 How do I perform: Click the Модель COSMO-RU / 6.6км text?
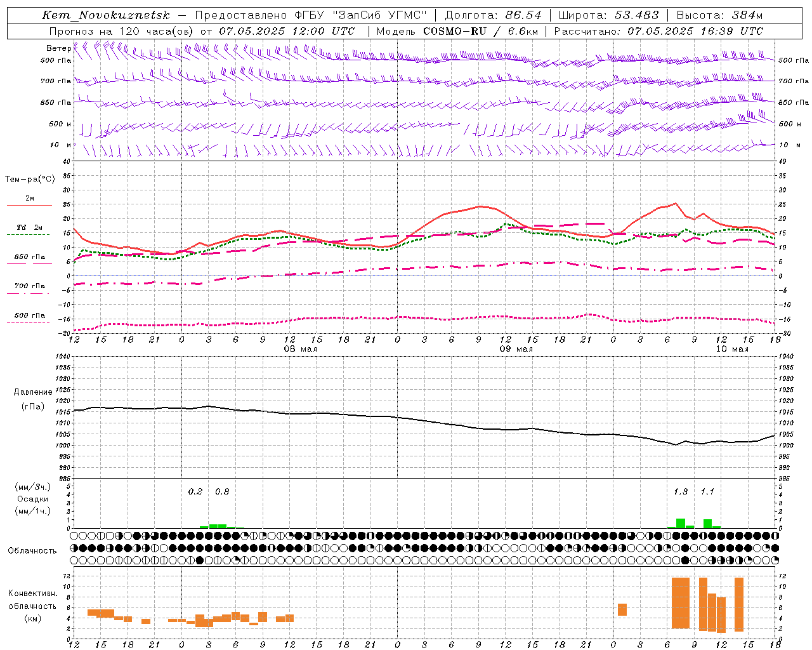point(457,30)
